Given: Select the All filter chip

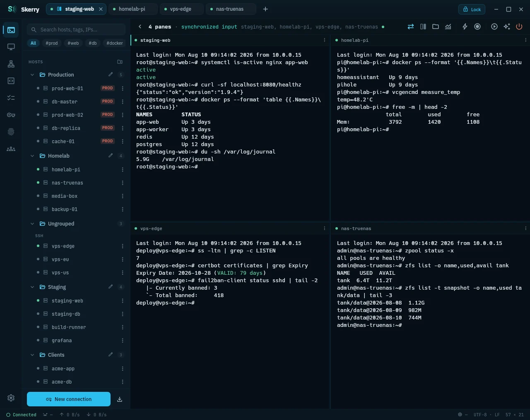Looking at the screenshot, I should tap(34, 43).
